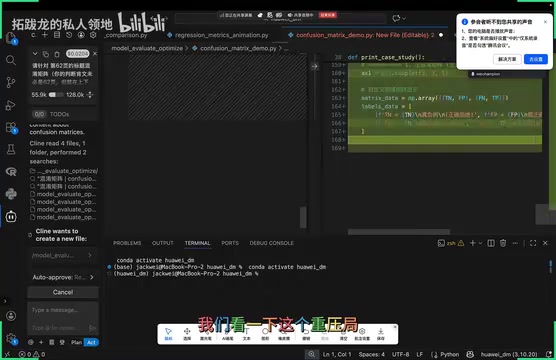Image resolution: width=556 pixels, height=360 pixels.
Task: Click the Cline history icon
Action: click(x=69, y=35)
